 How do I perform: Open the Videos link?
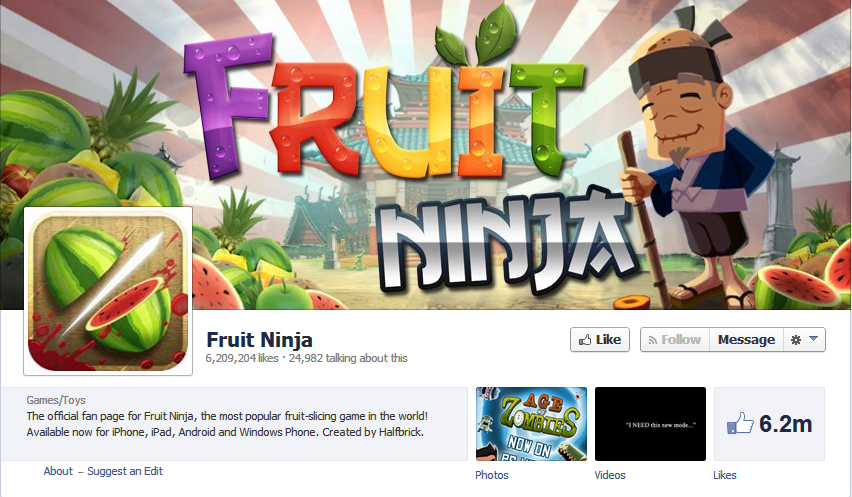[610, 475]
